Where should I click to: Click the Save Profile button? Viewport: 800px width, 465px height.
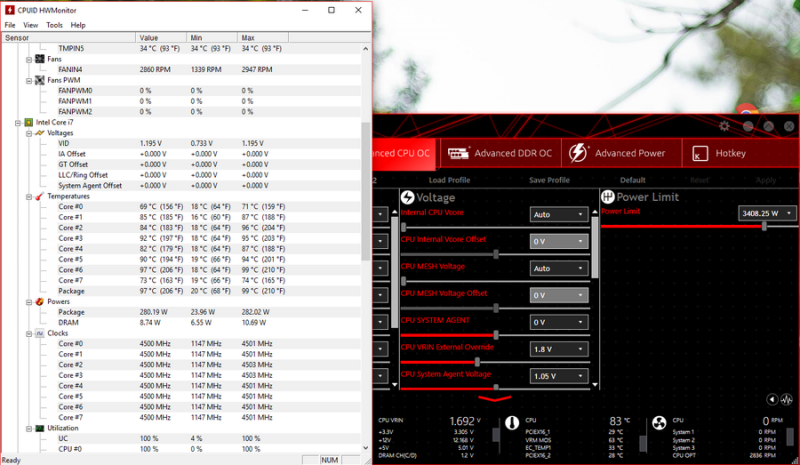549,180
